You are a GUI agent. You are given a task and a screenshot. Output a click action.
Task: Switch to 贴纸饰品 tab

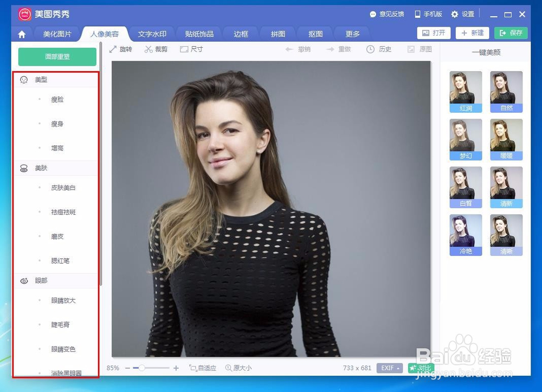click(199, 34)
